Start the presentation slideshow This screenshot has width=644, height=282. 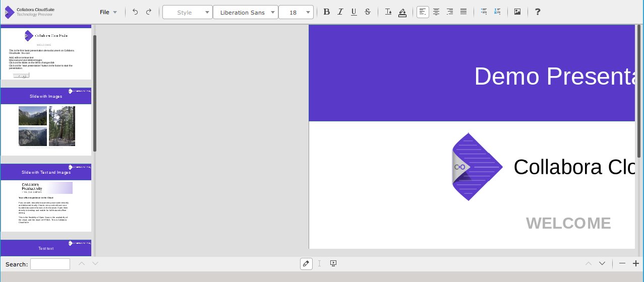(x=333, y=264)
